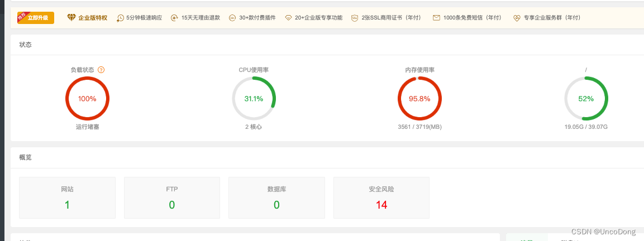Click the CPU使用率 label
This screenshot has height=241, width=644.
coord(254,70)
